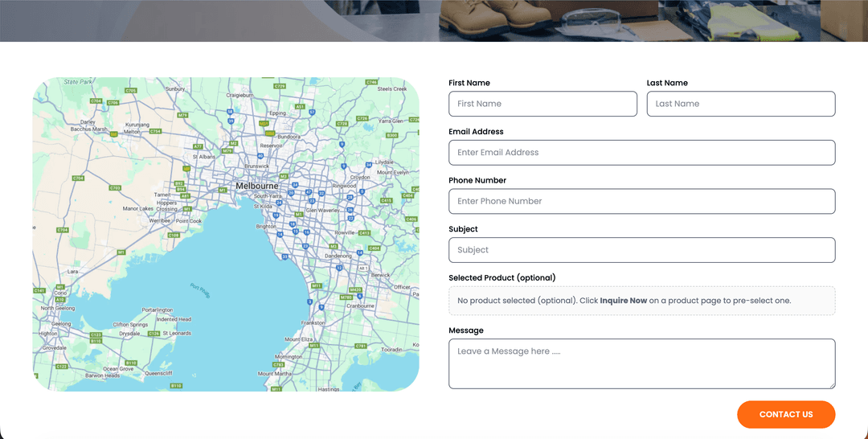Click into the Enter Phone Number field
868x439 pixels.
(641, 202)
